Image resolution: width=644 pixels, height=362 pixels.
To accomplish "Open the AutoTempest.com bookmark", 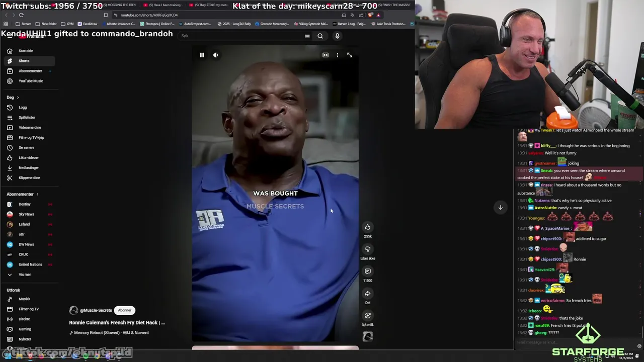I will tap(195, 24).
